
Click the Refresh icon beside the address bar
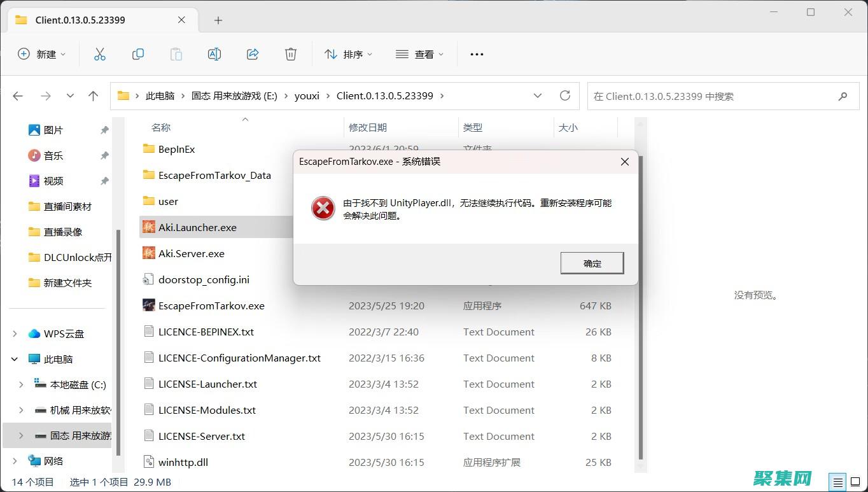click(565, 95)
